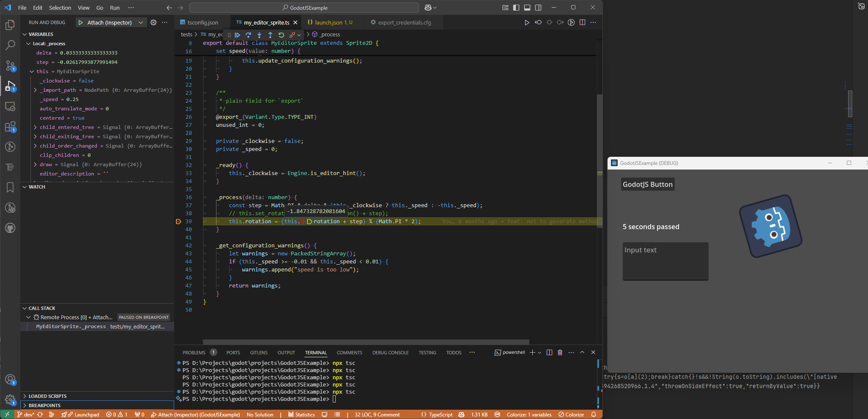Image resolution: width=868 pixels, height=419 pixels.
Task: Toggle Colorize in status bar
Action: tap(571, 415)
